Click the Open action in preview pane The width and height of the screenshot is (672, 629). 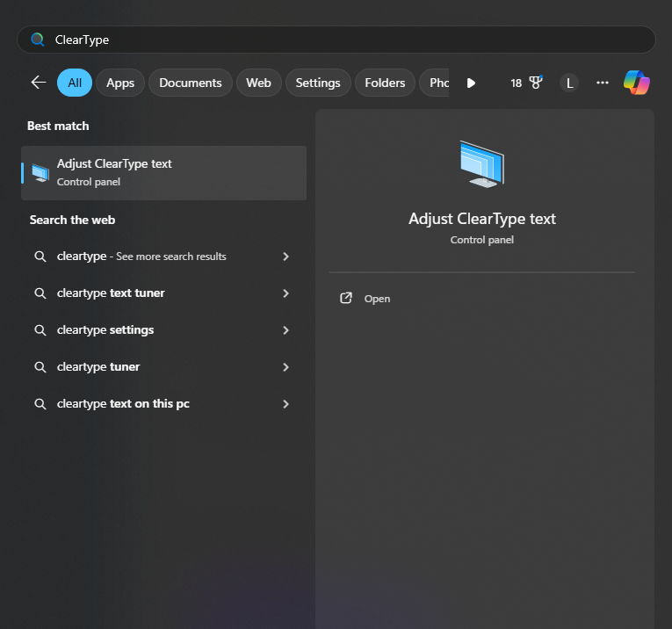click(x=377, y=299)
